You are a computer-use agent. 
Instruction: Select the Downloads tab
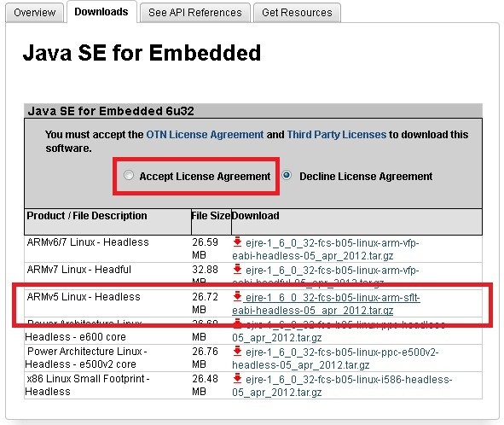(101, 12)
